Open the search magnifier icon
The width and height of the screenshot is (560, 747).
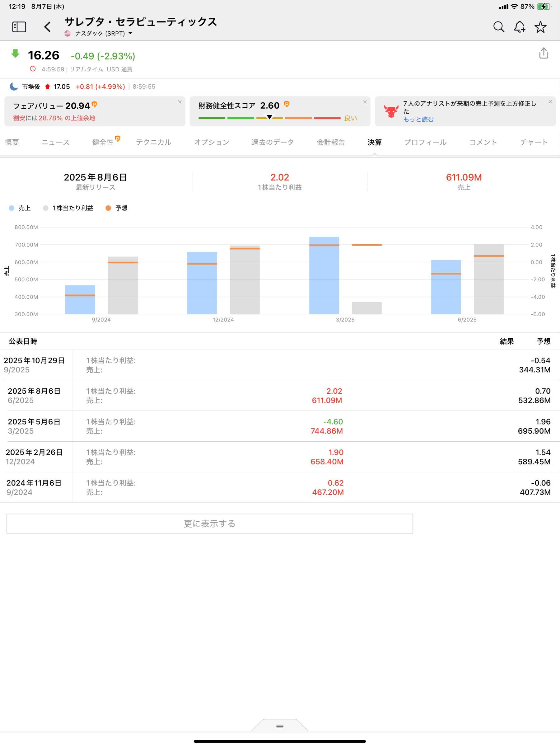point(499,27)
